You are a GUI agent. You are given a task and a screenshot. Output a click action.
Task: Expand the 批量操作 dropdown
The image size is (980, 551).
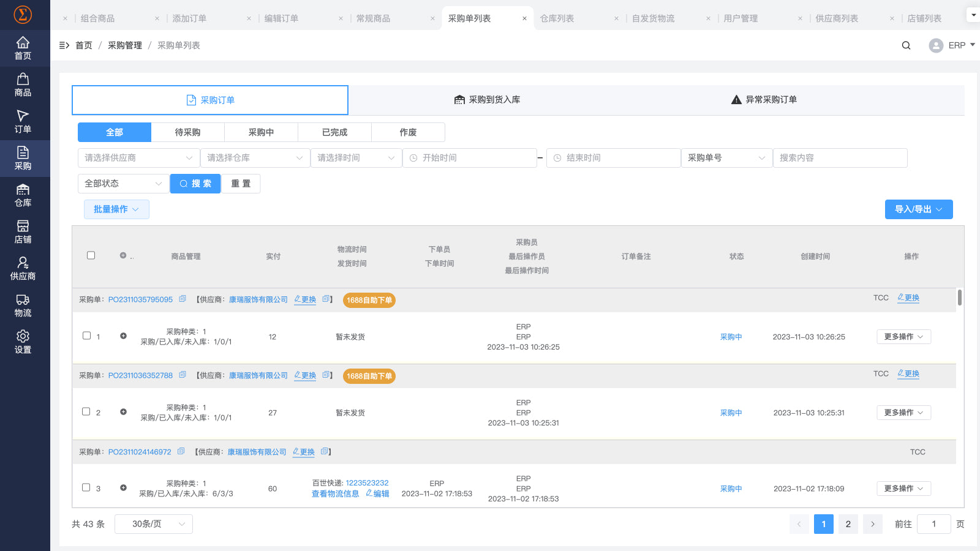point(116,209)
